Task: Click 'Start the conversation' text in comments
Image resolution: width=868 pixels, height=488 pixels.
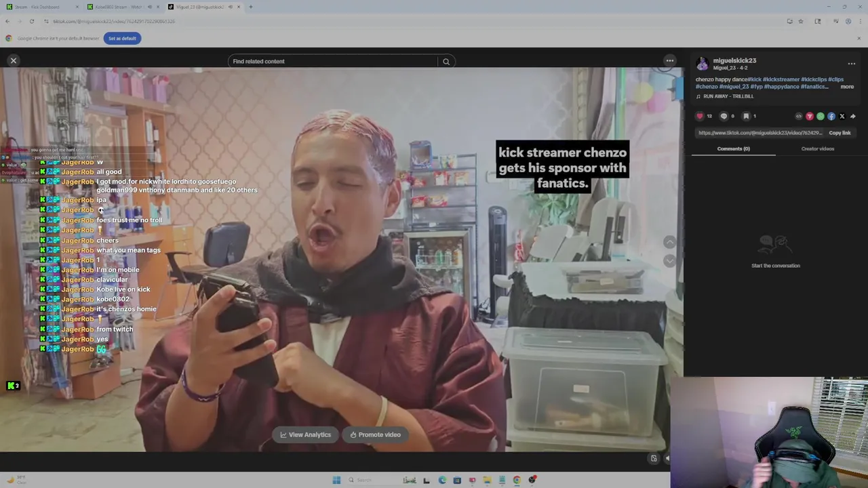Action: click(776, 266)
